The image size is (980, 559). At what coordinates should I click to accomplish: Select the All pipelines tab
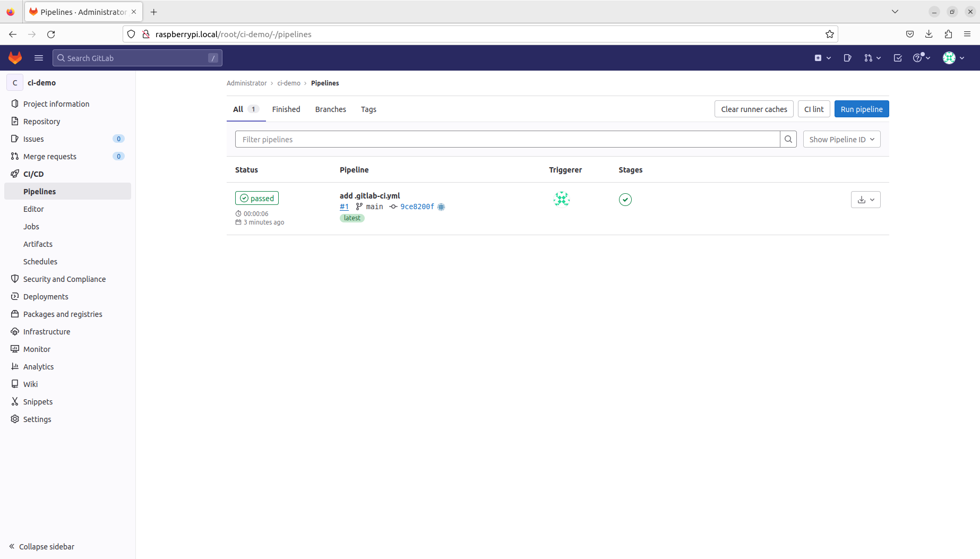click(x=246, y=109)
